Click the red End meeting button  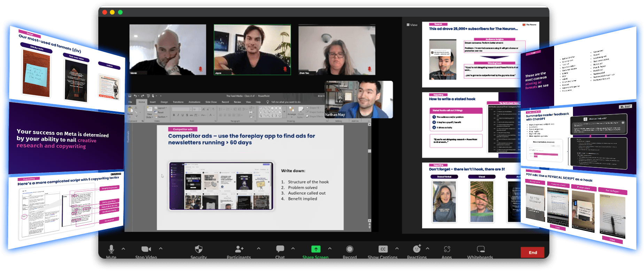[x=533, y=253]
